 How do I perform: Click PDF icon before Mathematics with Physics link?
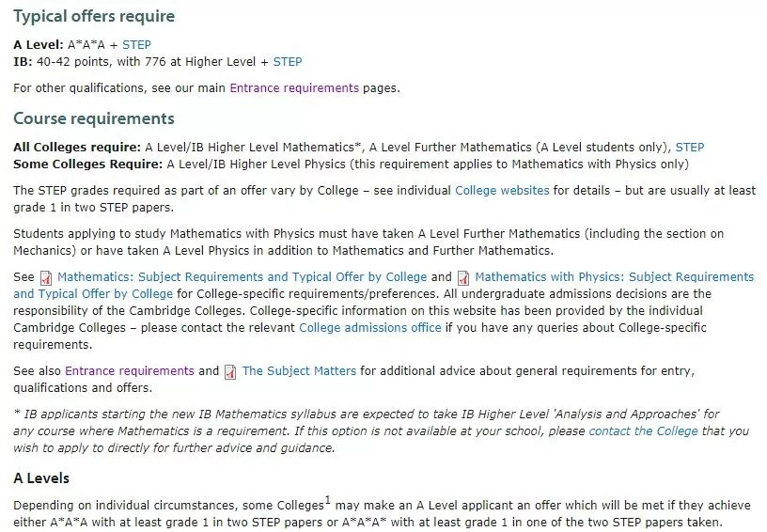point(463,277)
